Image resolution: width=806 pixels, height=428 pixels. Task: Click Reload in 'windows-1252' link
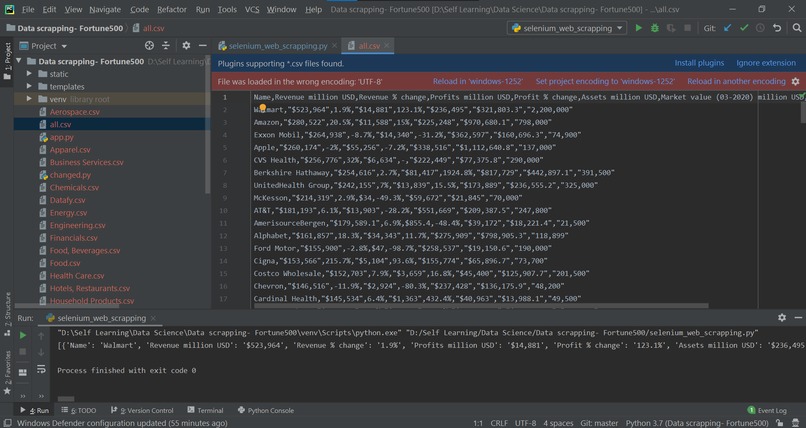click(x=478, y=81)
